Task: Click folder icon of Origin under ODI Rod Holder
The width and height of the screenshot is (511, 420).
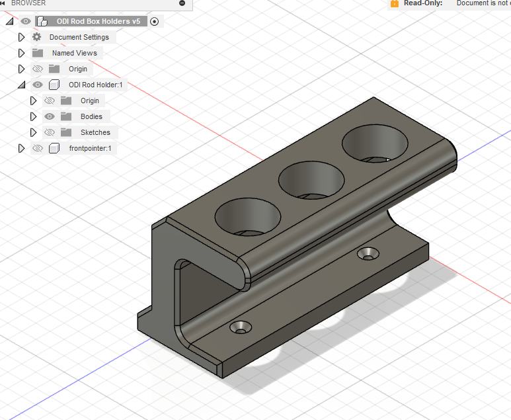Action: [x=66, y=101]
